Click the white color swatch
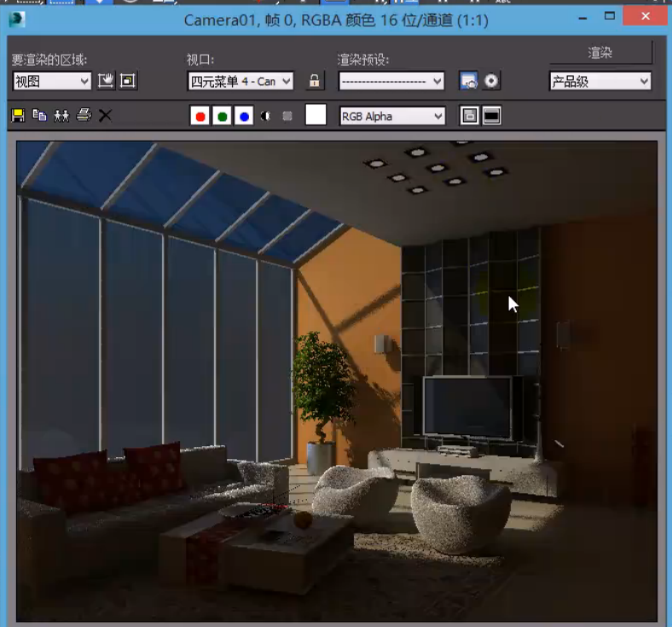Image resolution: width=672 pixels, height=627 pixels. (316, 115)
